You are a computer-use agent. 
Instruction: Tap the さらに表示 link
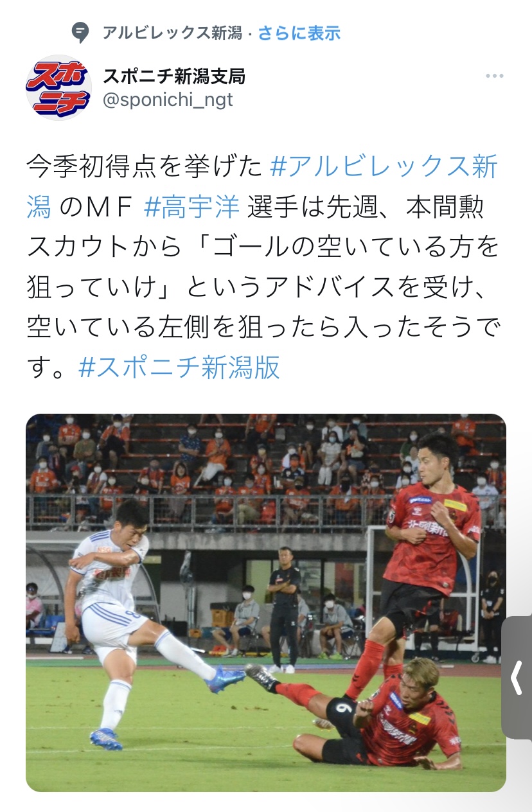click(x=299, y=33)
